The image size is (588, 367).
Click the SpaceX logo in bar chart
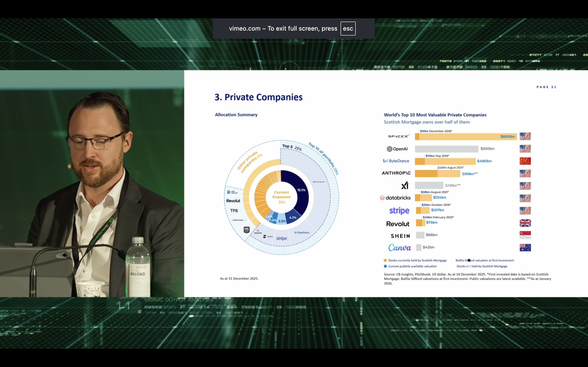(399, 136)
